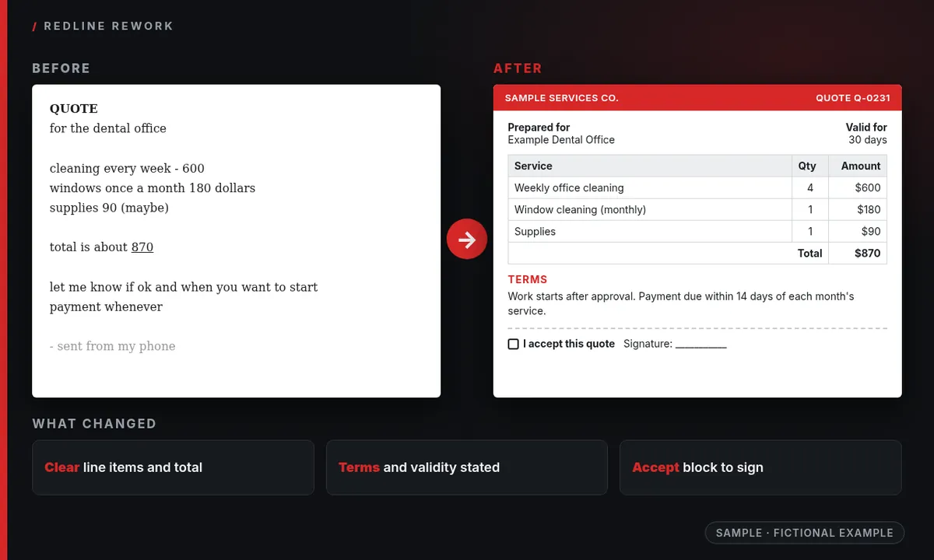
Task: Click the 'WHAT CHANGED' heading
Action: click(94, 424)
